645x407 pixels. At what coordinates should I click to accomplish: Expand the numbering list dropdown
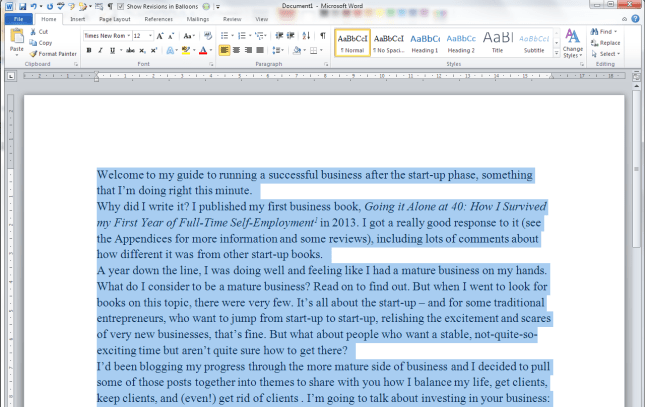tap(250, 36)
